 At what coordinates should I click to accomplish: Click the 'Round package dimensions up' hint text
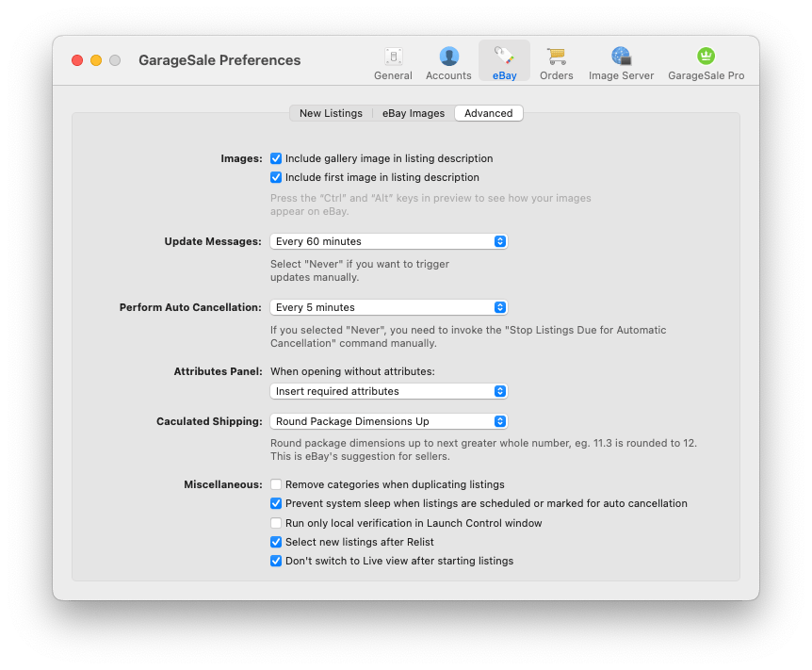[483, 449]
